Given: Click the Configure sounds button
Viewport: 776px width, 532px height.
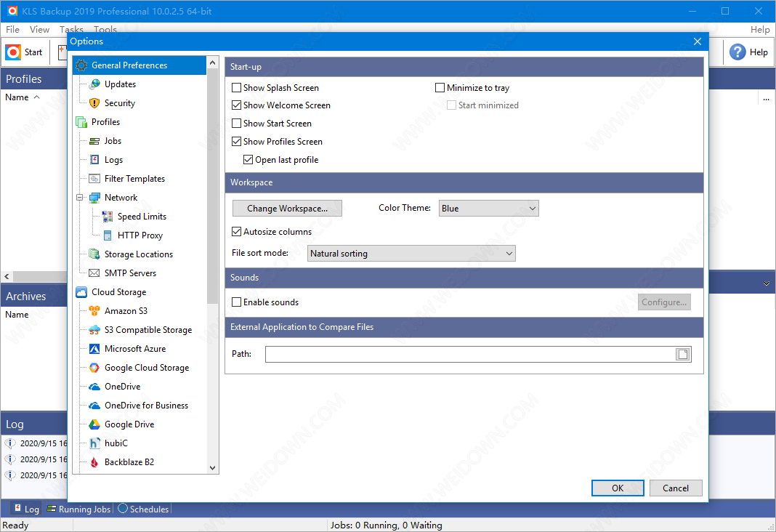Looking at the screenshot, I should tap(664, 302).
